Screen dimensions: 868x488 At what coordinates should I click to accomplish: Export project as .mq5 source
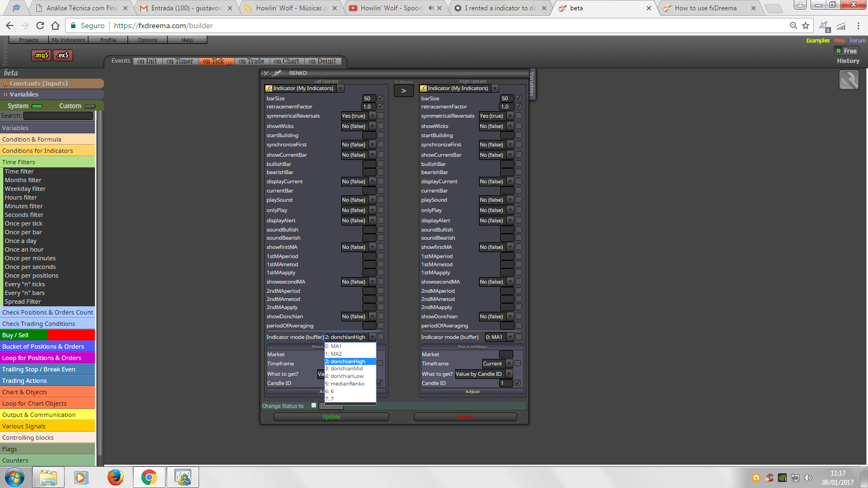[x=41, y=55]
